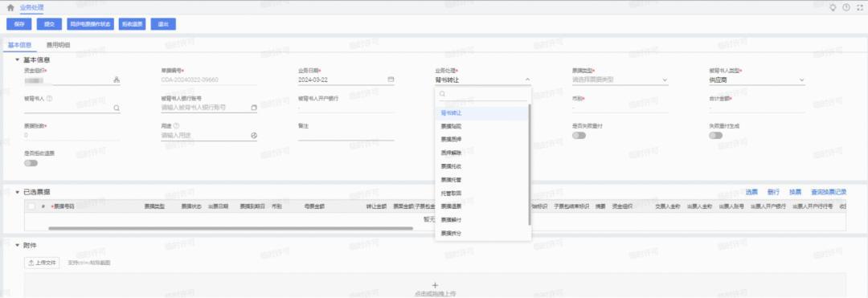Click help icon beside 用途 label

pos(176,126)
